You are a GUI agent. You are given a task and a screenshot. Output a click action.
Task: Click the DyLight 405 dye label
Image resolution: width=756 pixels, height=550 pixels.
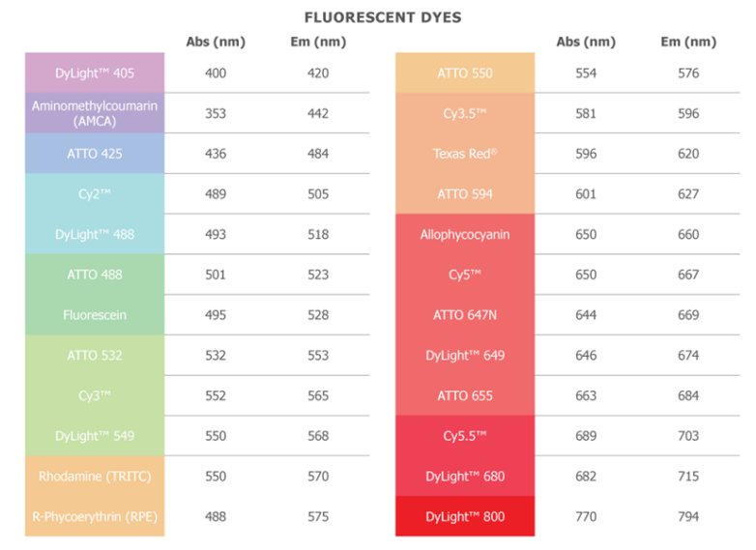click(95, 72)
